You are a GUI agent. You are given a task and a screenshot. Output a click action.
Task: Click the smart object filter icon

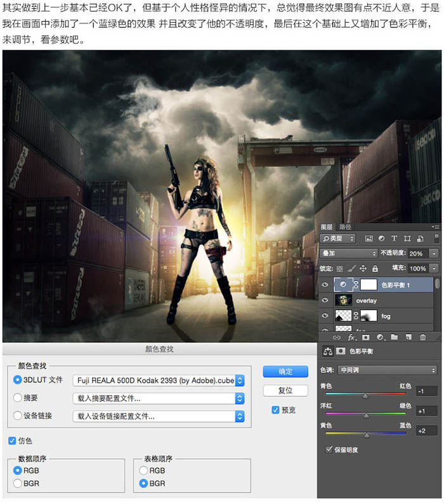point(420,238)
